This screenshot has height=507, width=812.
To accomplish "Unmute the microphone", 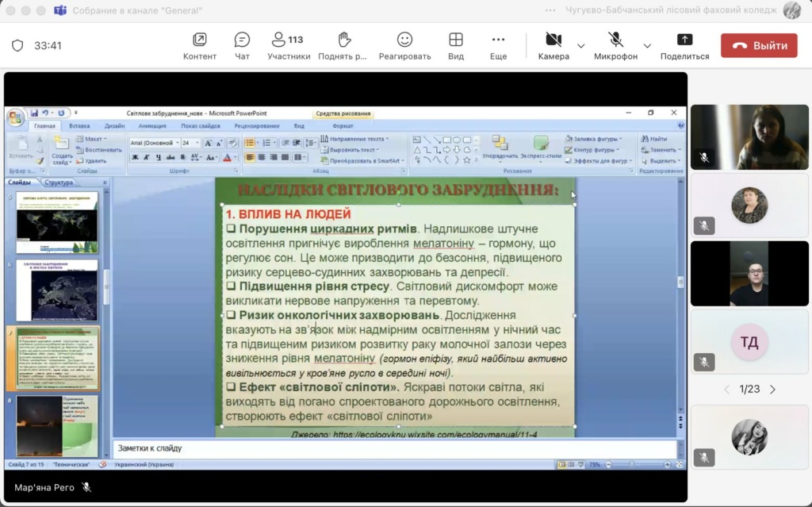I will [x=615, y=40].
